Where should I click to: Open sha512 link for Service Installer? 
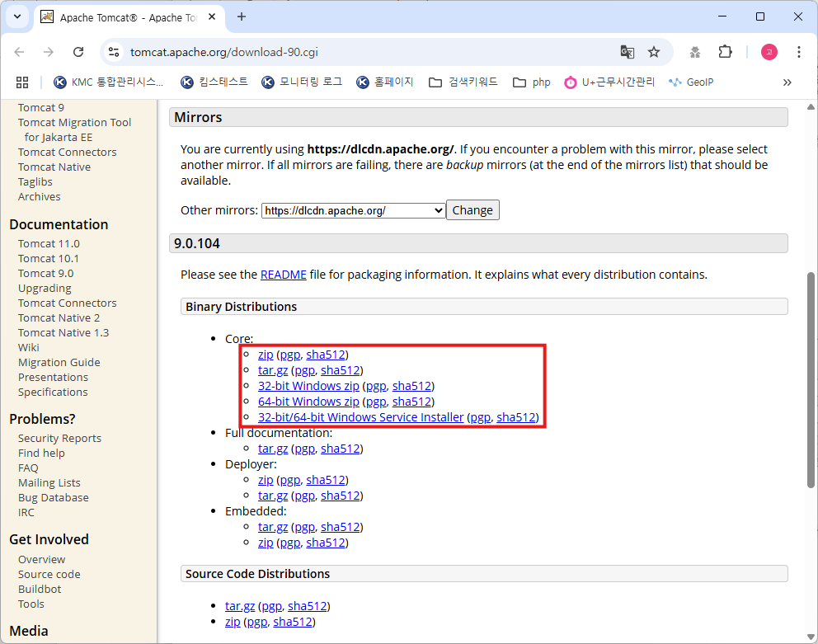click(516, 417)
